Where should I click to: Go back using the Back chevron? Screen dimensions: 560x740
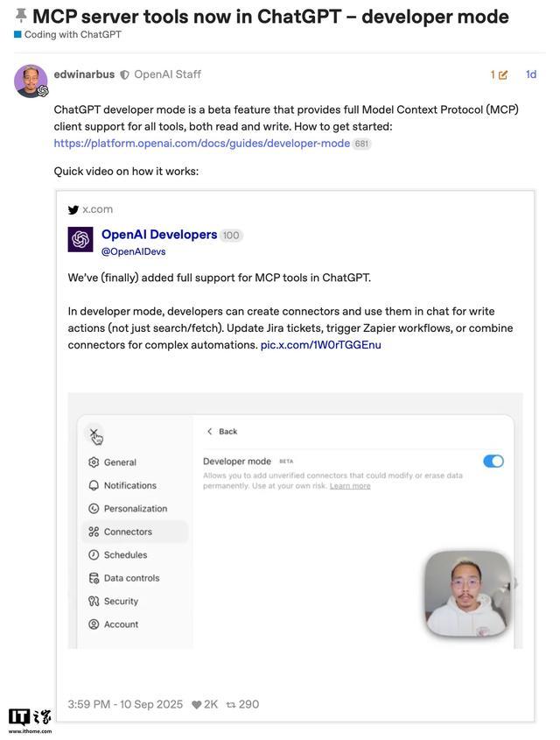(210, 432)
